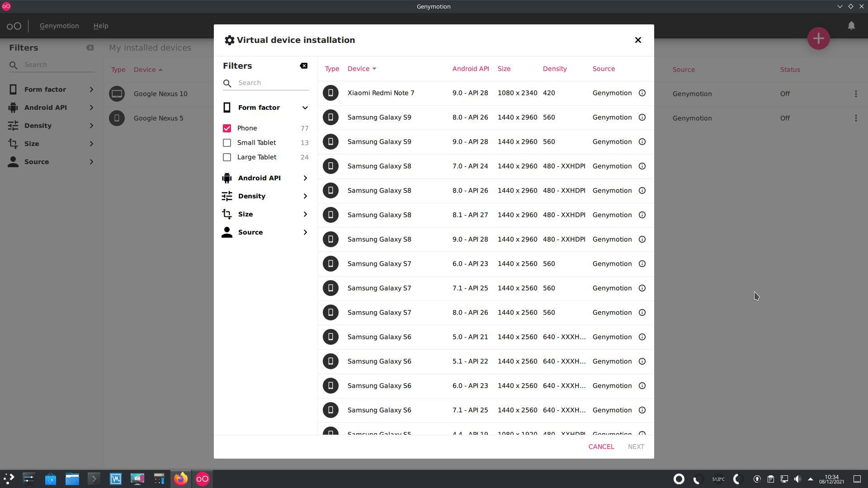View info for Samsung Galaxy S6 API 21
The image size is (868, 488).
pos(642,337)
